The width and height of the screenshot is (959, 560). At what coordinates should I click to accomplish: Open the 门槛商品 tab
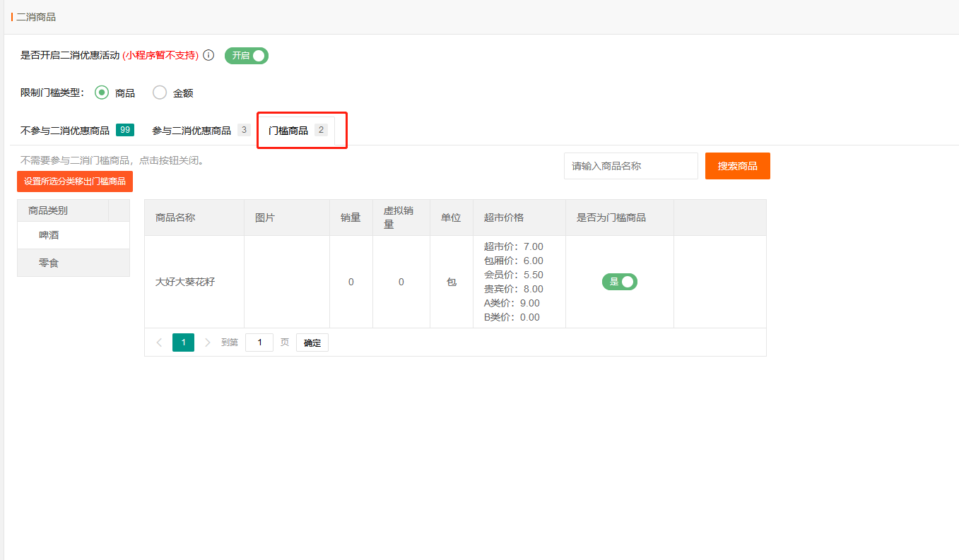[x=298, y=131]
